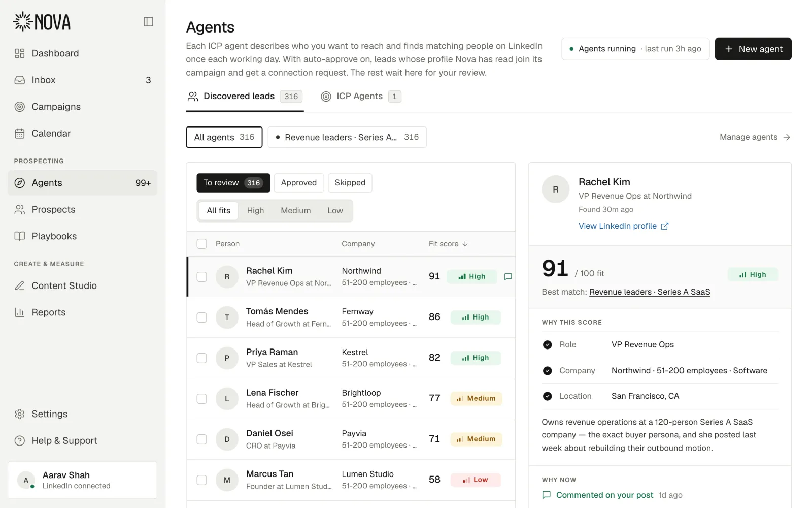Open the Reports section
Screen dimensions: 812x508
(82, 312)
